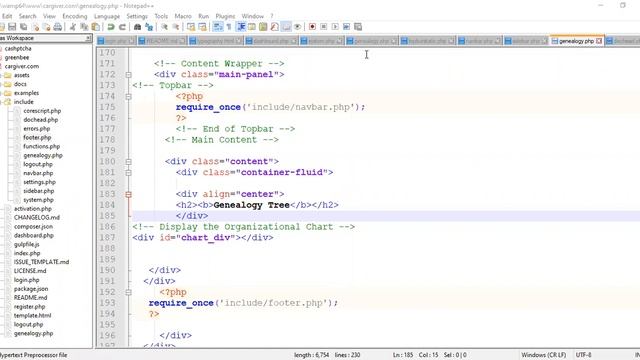Viewport: 640px width, 360px height.
Task: Select dashboard.php in the workspace tree
Action: pos(34,236)
